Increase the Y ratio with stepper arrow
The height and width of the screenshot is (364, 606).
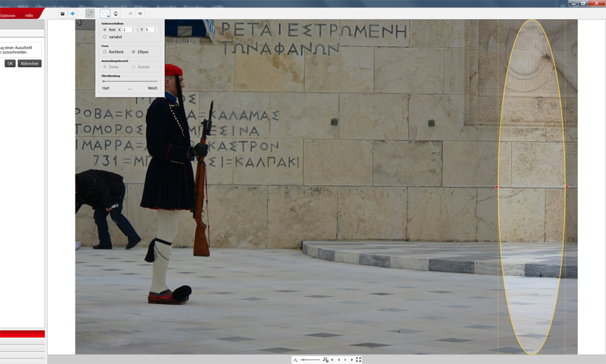156,28
